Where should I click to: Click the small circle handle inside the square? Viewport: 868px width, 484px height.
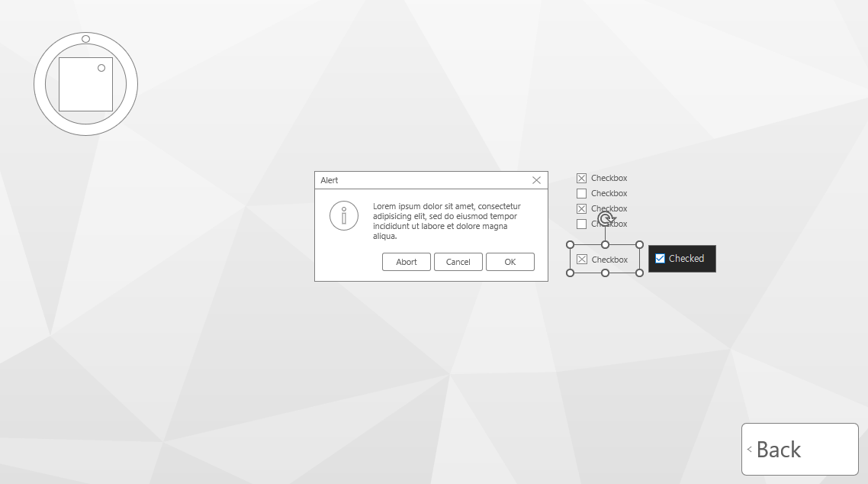tap(101, 68)
